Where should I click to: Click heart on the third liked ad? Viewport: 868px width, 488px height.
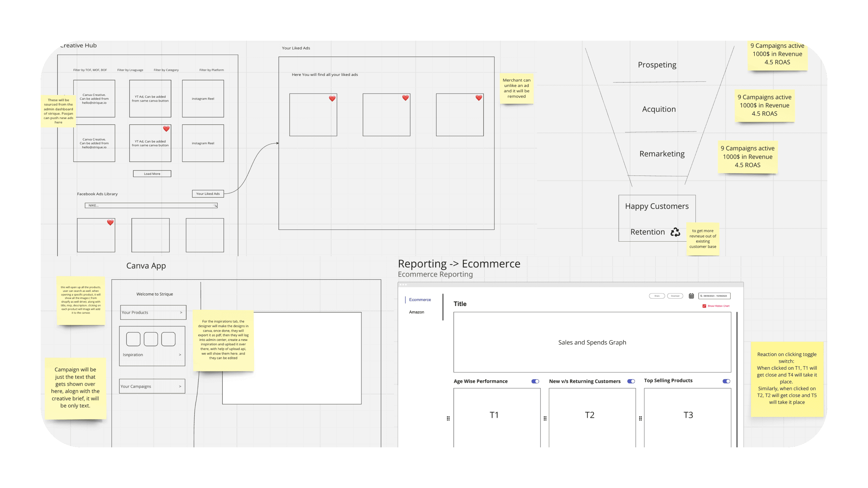(x=479, y=98)
